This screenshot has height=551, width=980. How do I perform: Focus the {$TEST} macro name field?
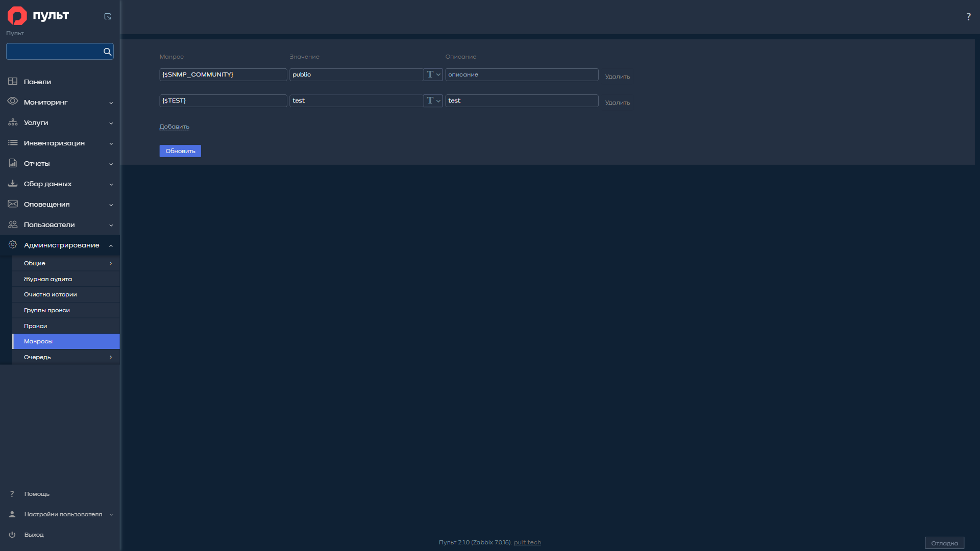(223, 101)
